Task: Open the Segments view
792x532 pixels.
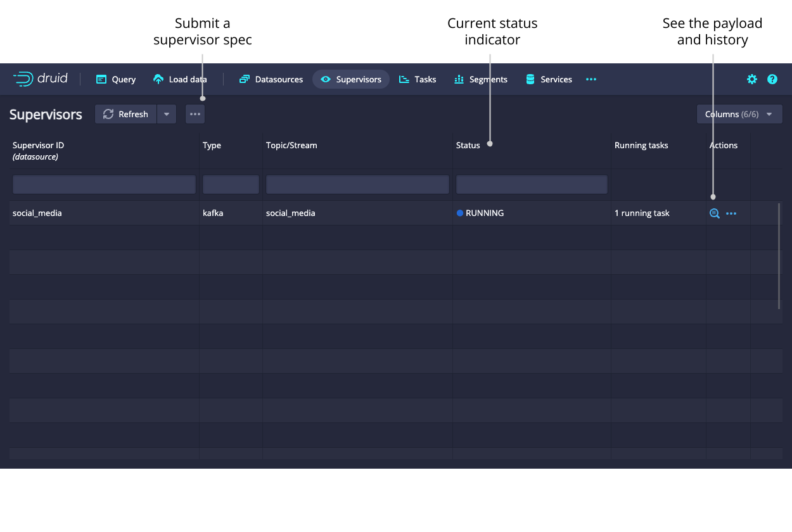Action: tap(481, 79)
